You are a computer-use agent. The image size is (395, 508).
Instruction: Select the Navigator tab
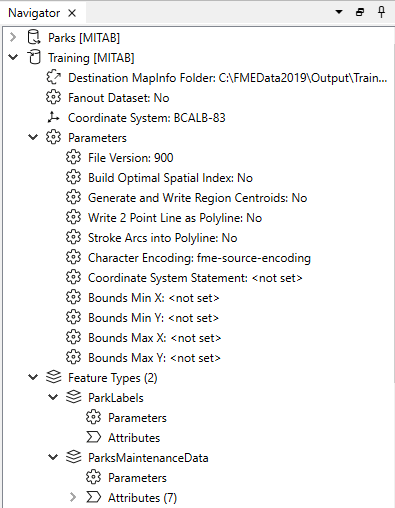tap(34, 13)
